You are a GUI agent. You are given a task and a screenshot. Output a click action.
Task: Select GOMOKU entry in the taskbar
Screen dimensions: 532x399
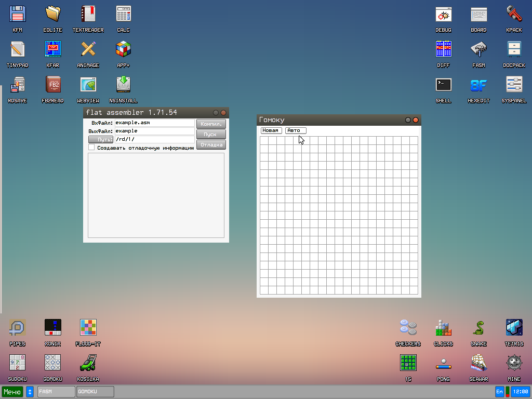[95, 392]
